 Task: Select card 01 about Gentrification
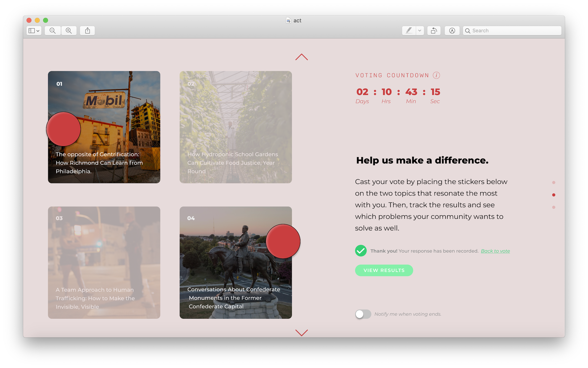tap(104, 127)
